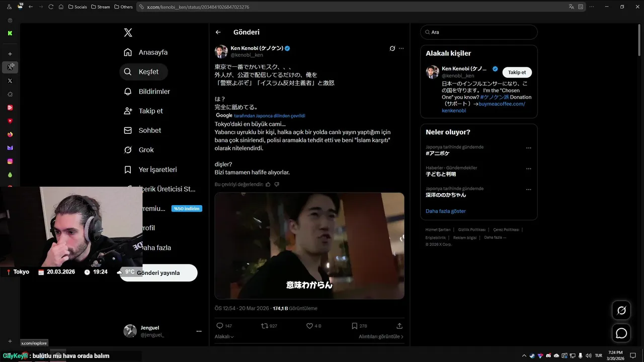This screenshot has height=362, width=644.
Task: Open the floating Grok button
Action: 621,310
